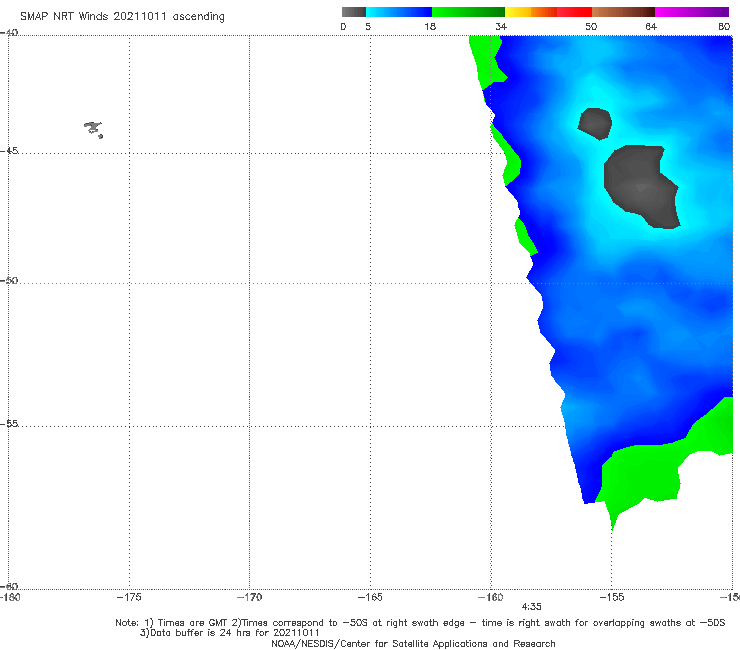Screen dimensions: 740x650
Task: Click the note '3)Data buffer is 24 hrs for 20211011'
Action: (229, 633)
